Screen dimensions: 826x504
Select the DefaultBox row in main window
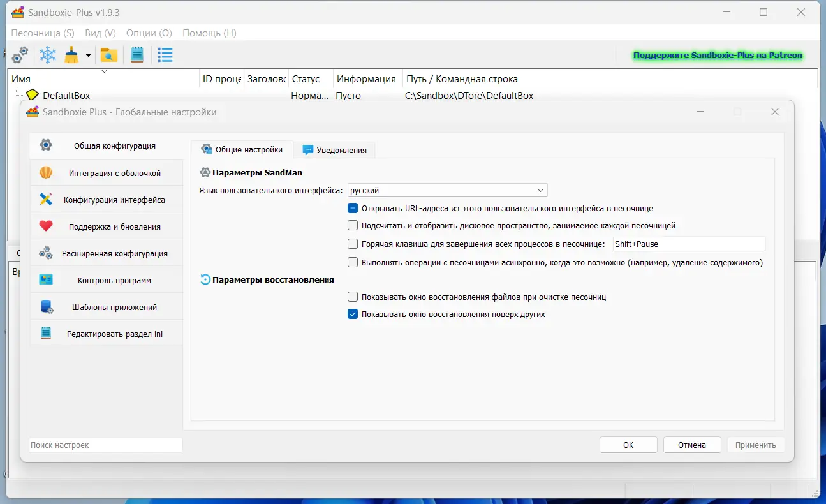[413, 95]
